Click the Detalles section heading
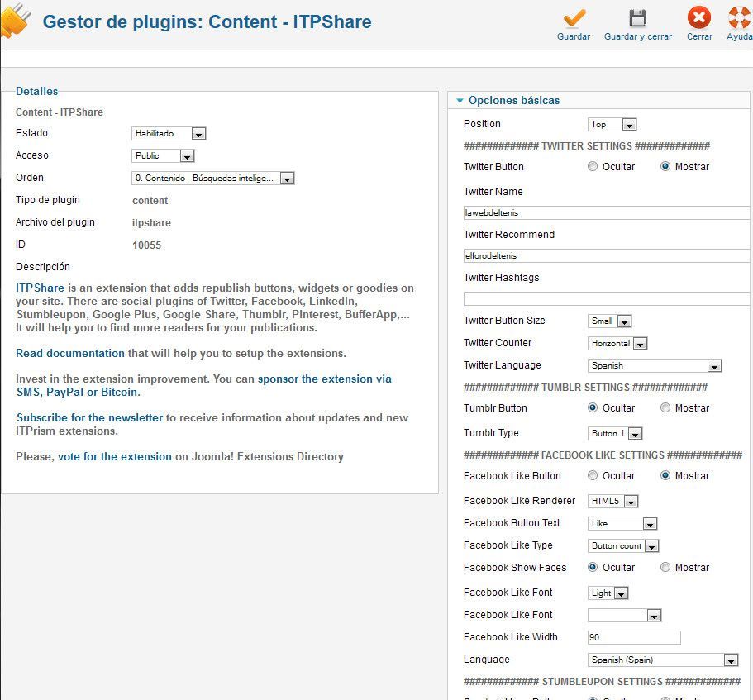The image size is (753, 700). pyautogui.click(x=36, y=91)
